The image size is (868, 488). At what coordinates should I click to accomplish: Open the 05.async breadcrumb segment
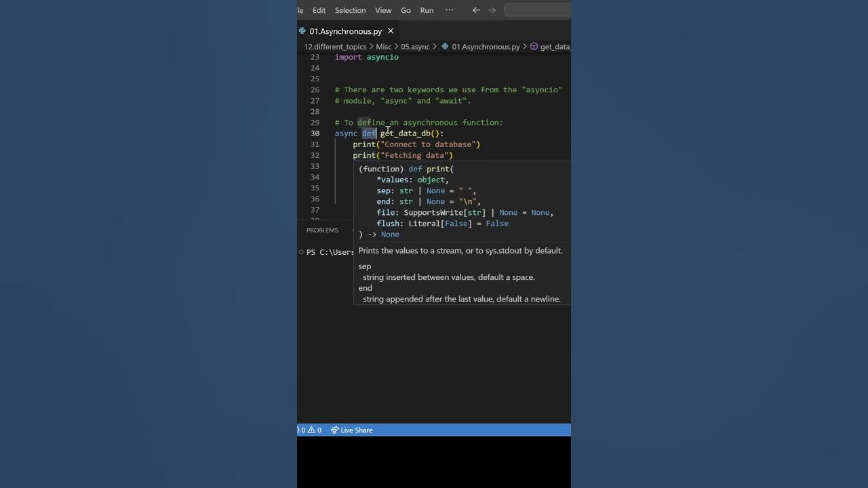[x=415, y=47]
